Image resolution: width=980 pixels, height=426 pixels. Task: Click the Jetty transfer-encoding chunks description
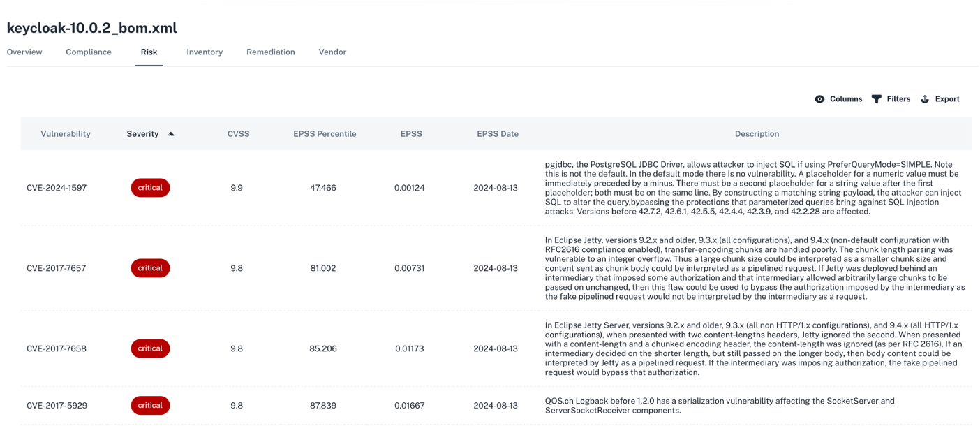click(755, 268)
